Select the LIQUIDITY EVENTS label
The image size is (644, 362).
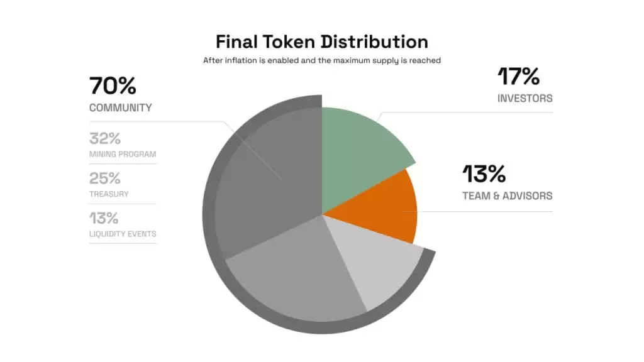[123, 234]
